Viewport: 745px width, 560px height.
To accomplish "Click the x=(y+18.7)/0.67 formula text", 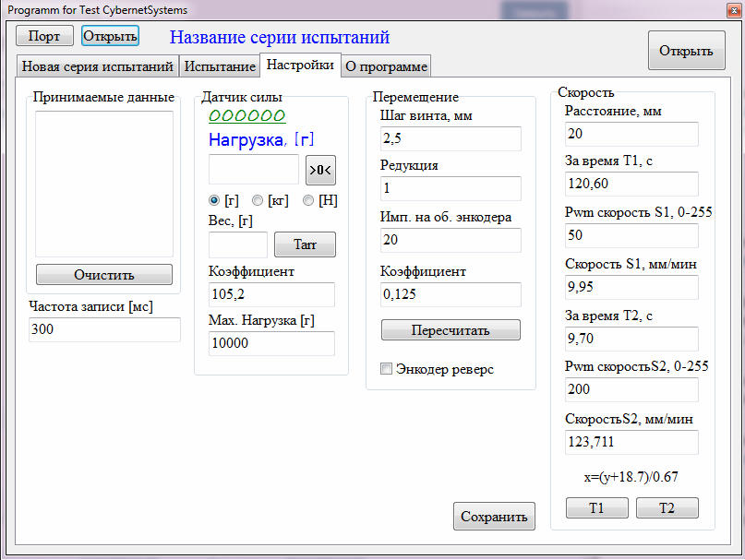I will click(x=631, y=477).
